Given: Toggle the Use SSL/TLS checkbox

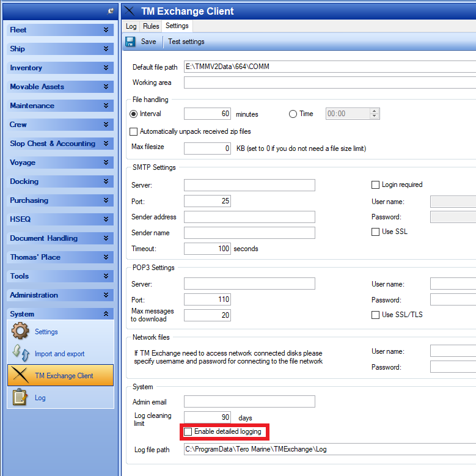Looking at the screenshot, I should pos(375,315).
